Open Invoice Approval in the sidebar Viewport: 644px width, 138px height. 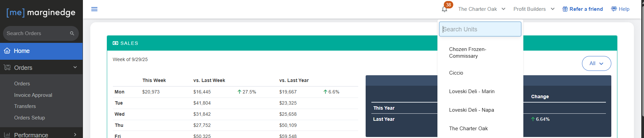pyautogui.click(x=33, y=95)
